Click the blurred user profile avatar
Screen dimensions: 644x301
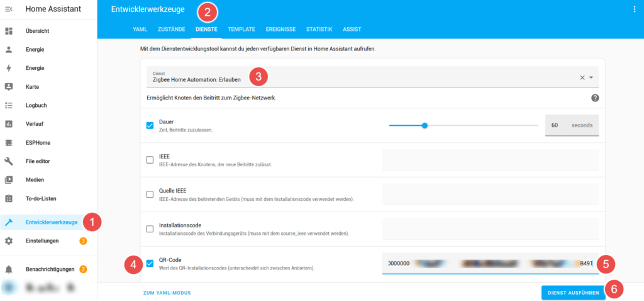9,288
